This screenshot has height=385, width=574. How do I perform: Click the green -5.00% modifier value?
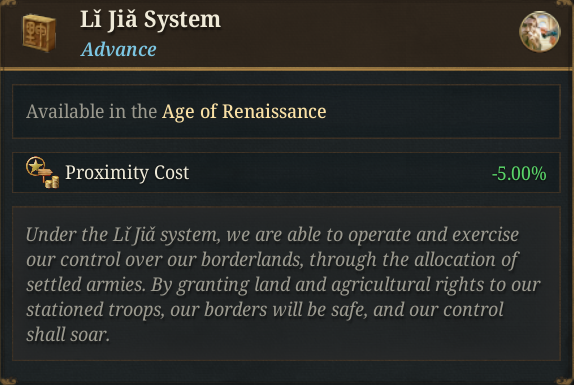pyautogui.click(x=519, y=173)
